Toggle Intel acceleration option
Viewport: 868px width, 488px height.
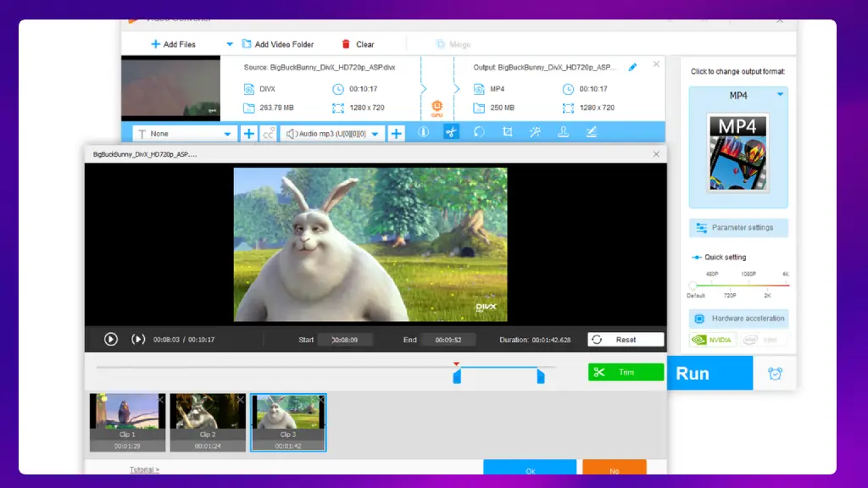click(763, 340)
